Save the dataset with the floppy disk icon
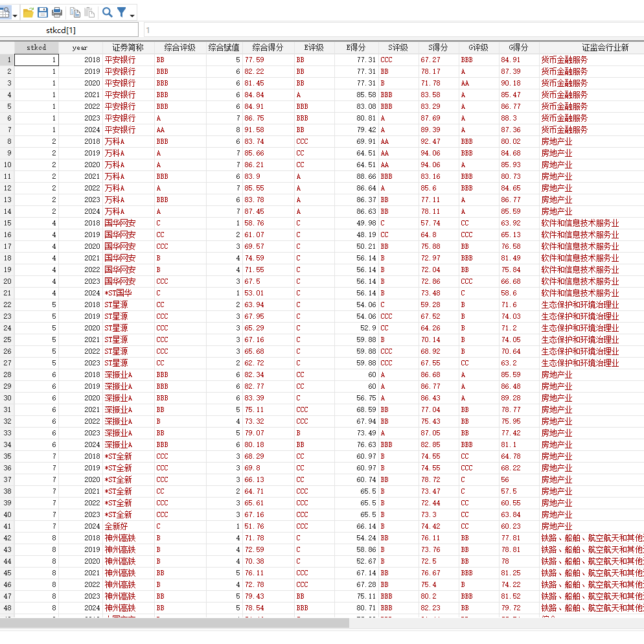The height and width of the screenshot is (644, 644). point(43,12)
